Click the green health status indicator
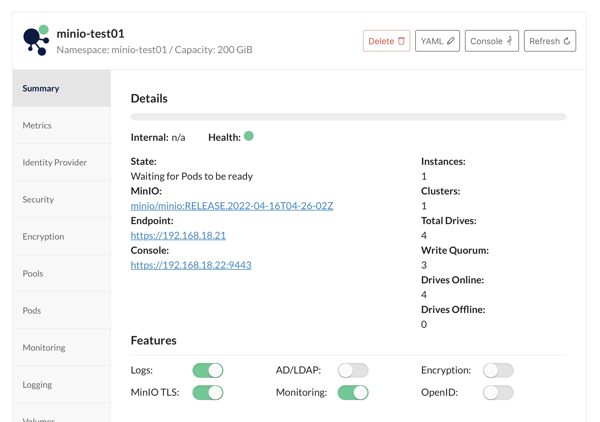 (249, 136)
